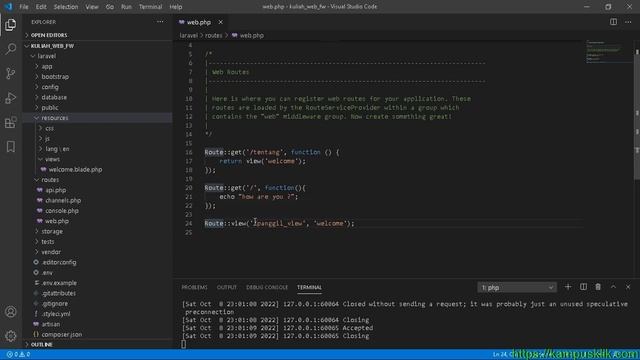
Task: Open the Accounts menu icon
Action: click(11, 312)
